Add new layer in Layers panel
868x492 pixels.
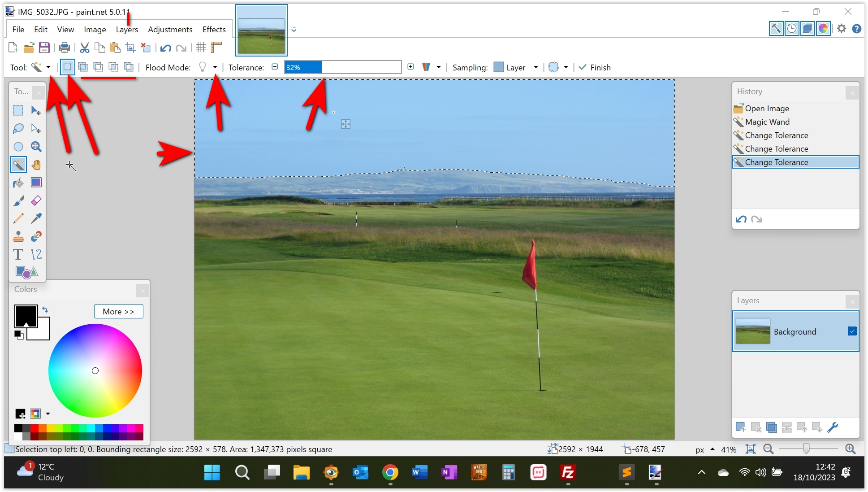740,427
